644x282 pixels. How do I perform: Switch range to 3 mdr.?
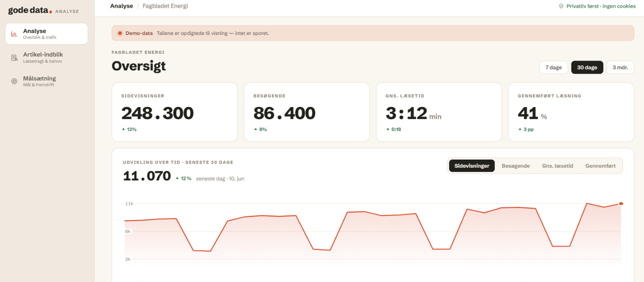click(620, 67)
